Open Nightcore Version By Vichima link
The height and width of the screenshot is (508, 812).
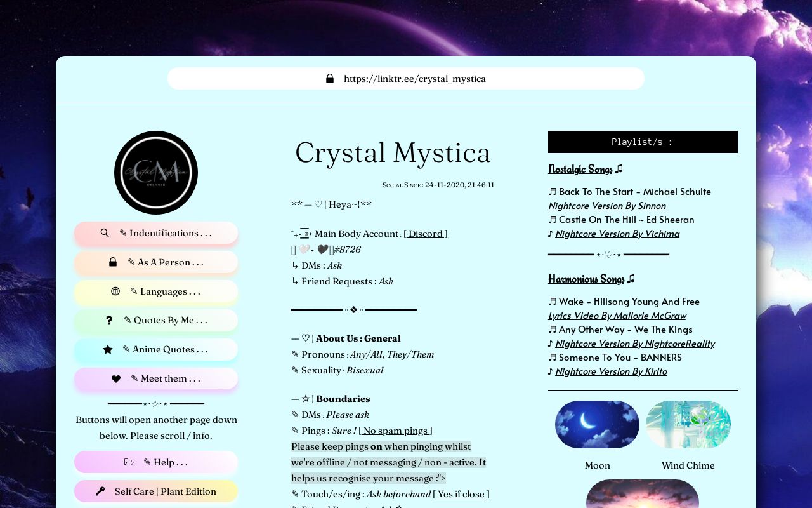click(617, 234)
